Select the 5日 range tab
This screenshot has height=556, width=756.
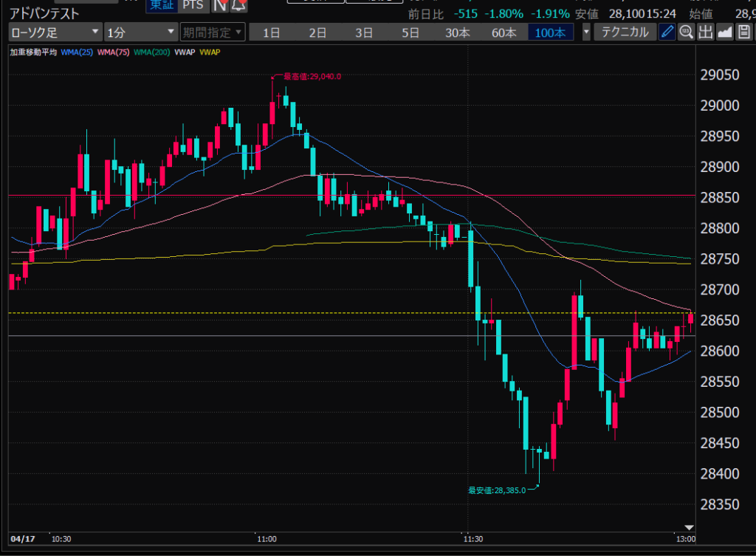click(x=410, y=32)
